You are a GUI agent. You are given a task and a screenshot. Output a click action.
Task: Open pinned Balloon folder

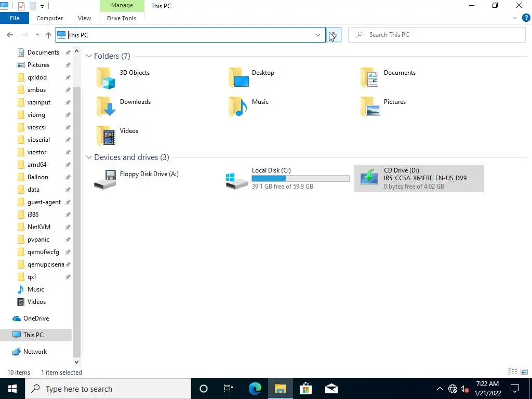pyautogui.click(x=37, y=177)
